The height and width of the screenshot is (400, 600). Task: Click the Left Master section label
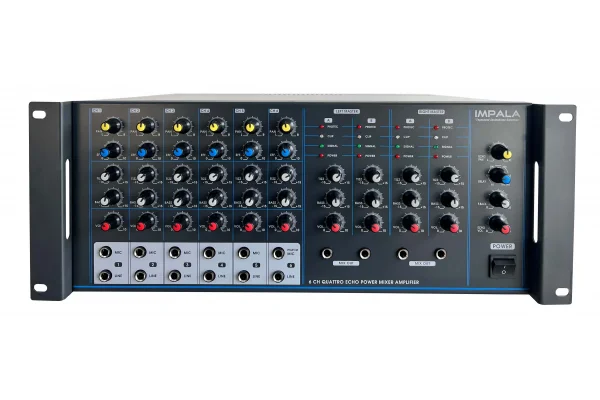pyautogui.click(x=347, y=111)
